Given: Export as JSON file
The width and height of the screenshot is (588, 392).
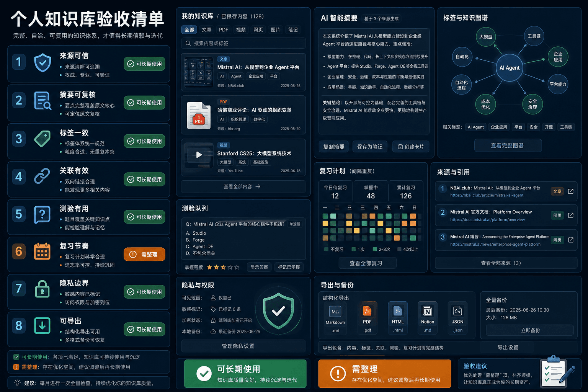Looking at the screenshot, I should click(x=457, y=317).
